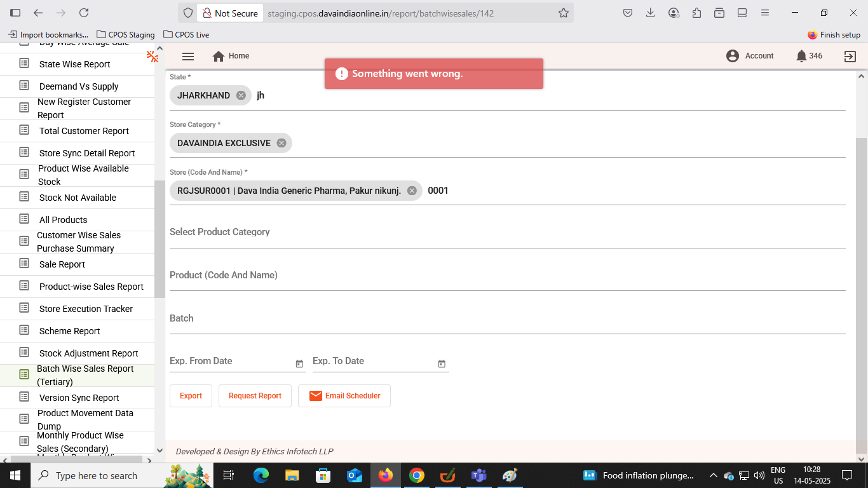The width and height of the screenshot is (868, 488).
Task: Collapse sidebar using the orange pin icon
Action: (x=153, y=57)
